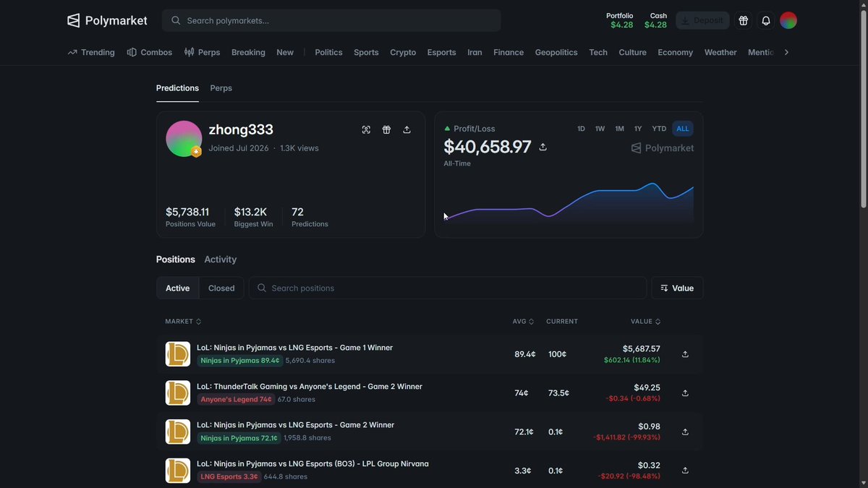Open the Trending category
The height and width of the screenshot is (488, 868).
coord(91,52)
